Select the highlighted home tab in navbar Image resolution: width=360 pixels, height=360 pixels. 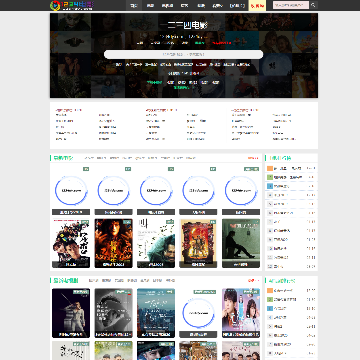134,5
